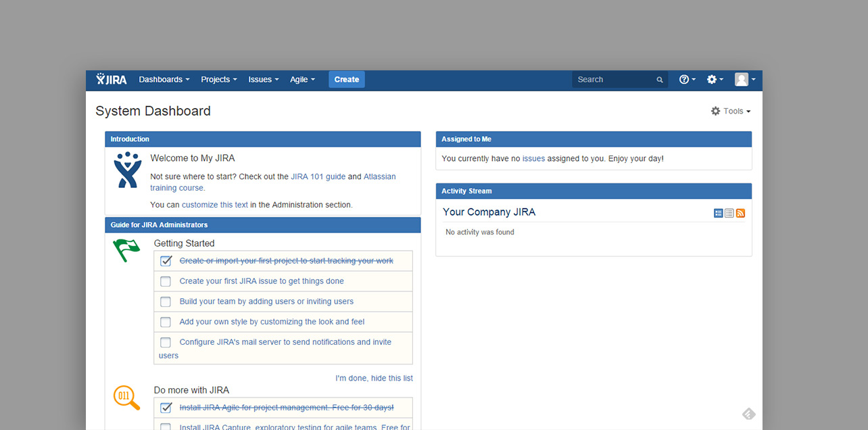
Task: Click the magnifier icon in the search box
Action: point(660,80)
